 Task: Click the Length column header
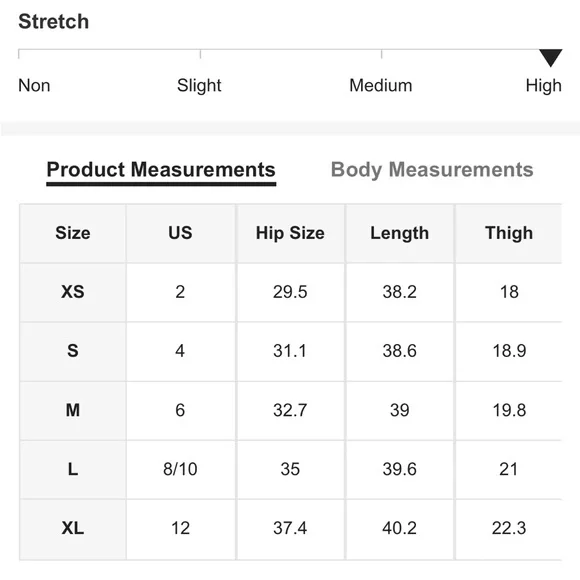(399, 233)
